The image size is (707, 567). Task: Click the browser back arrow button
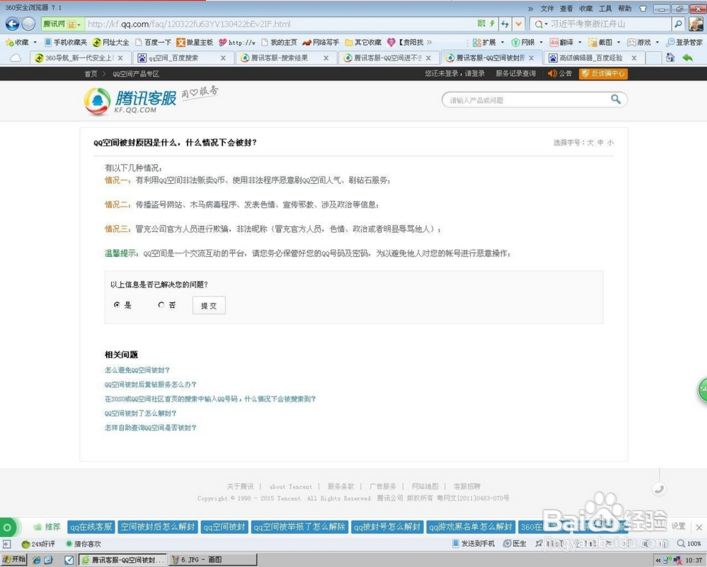point(12,24)
